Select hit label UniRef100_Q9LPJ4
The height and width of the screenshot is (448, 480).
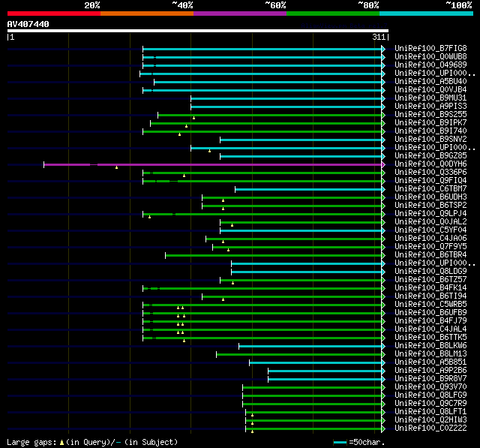[430, 214]
